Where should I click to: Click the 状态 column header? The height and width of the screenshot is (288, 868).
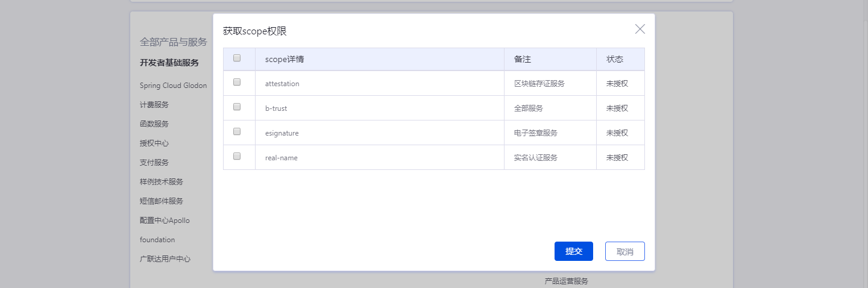tap(615, 60)
